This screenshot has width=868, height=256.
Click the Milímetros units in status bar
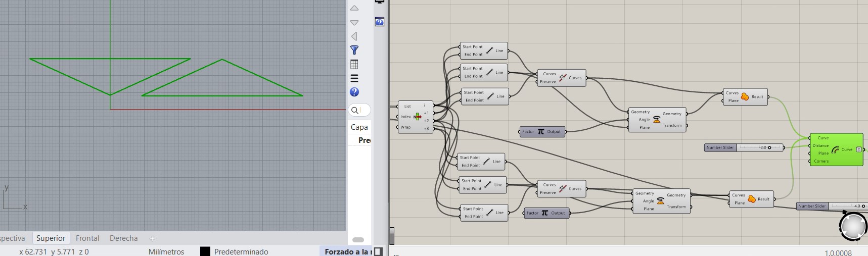[x=166, y=251]
